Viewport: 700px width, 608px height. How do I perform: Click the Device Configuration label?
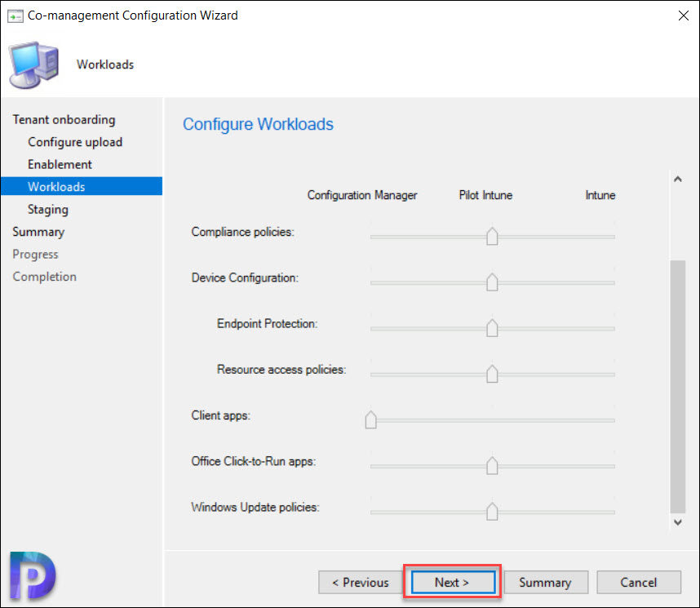[245, 277]
